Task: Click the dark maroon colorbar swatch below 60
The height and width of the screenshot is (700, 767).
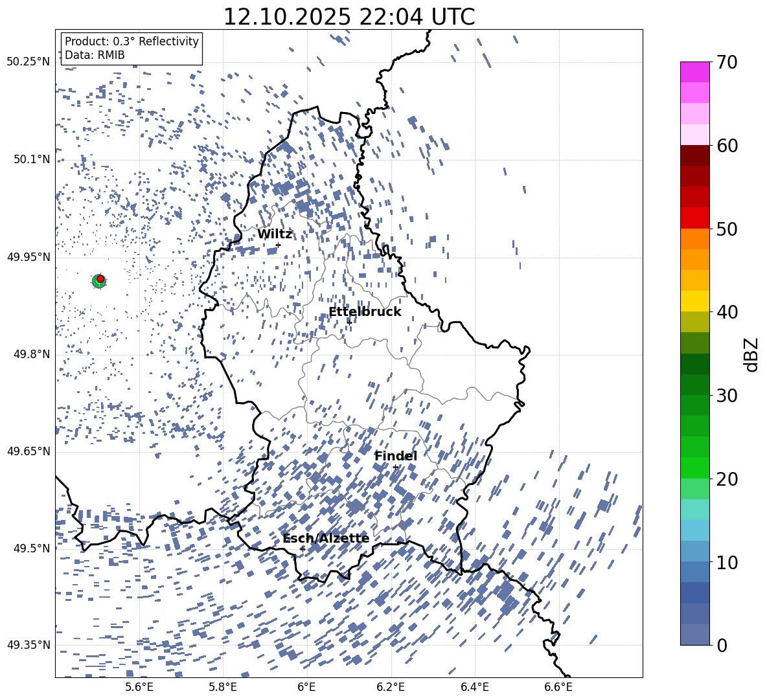Action: coord(694,155)
